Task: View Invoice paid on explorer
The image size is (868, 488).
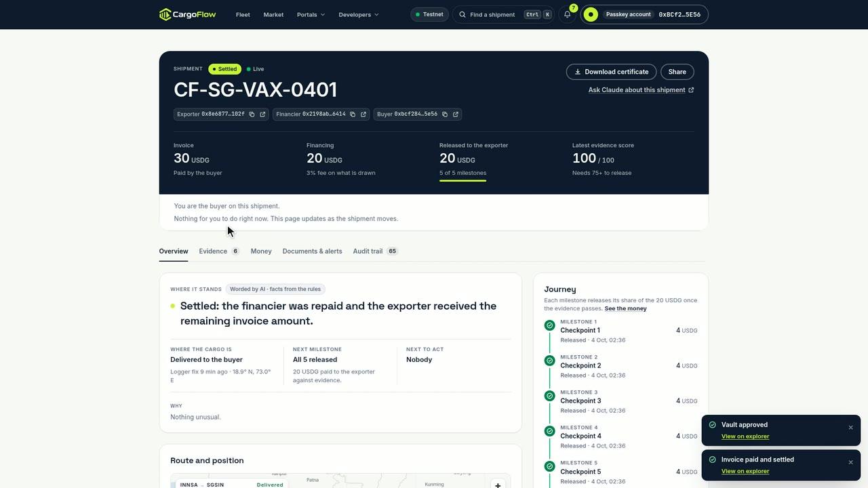Action: click(x=745, y=471)
